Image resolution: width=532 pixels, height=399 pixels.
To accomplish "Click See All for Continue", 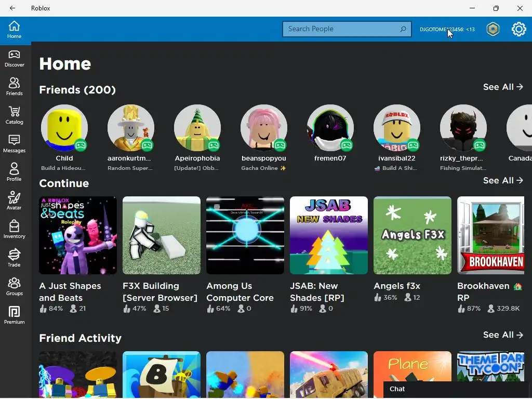I will pos(503,180).
